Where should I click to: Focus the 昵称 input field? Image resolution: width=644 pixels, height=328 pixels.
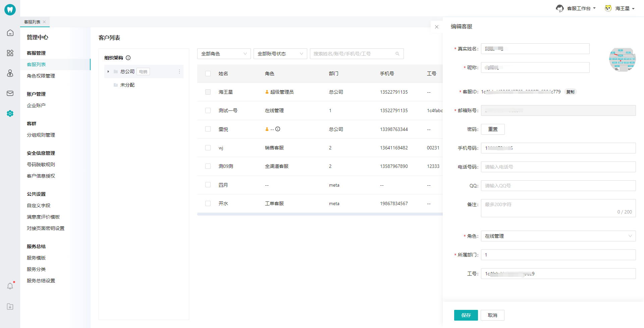click(x=535, y=67)
